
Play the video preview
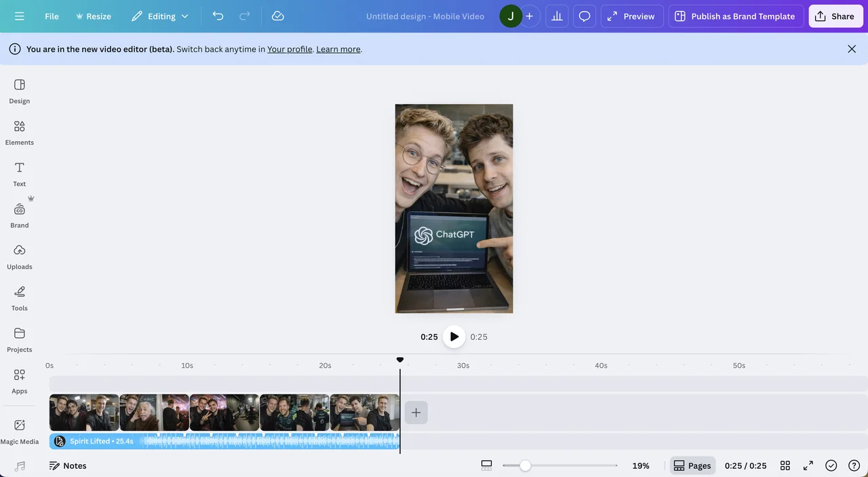[x=454, y=337]
